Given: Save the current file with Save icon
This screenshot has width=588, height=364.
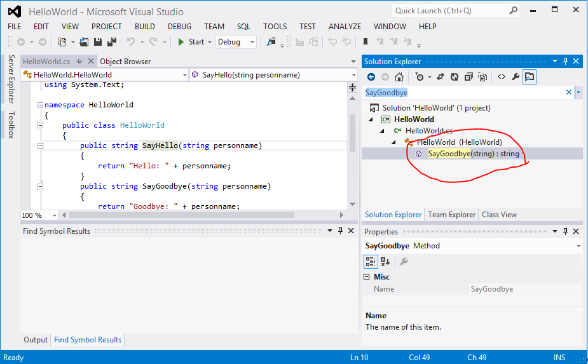Looking at the screenshot, I should 98,42.
